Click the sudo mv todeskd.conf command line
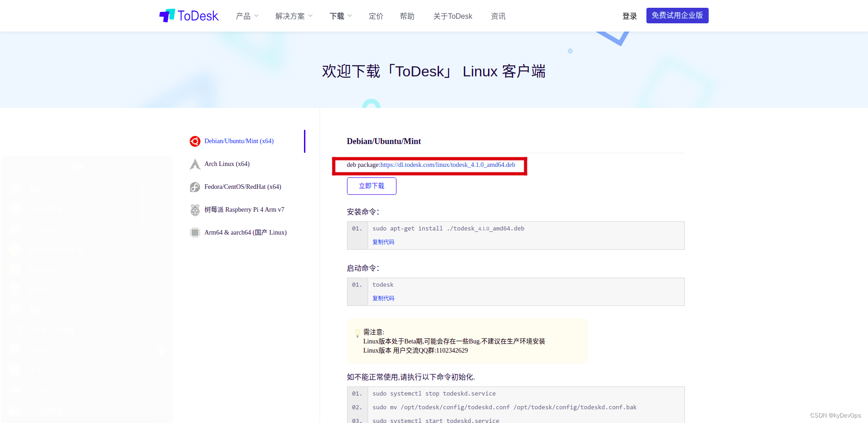Viewport: 868px width, 423px height. click(505, 407)
